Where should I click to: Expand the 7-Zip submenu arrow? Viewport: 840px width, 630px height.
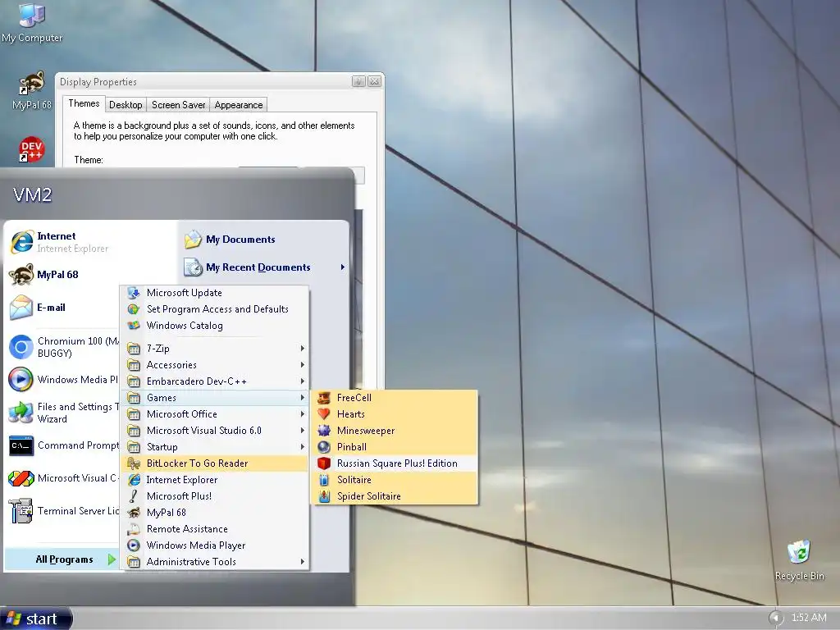click(x=302, y=348)
